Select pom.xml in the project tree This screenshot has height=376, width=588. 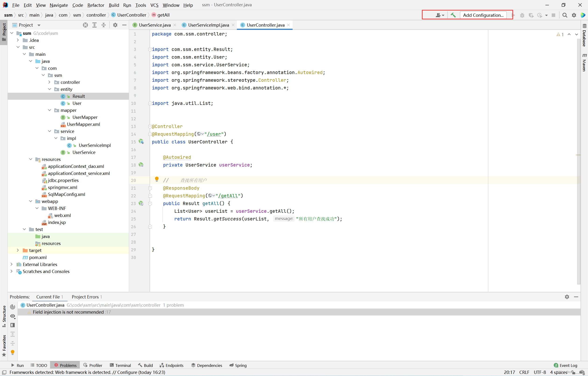[x=38, y=257]
